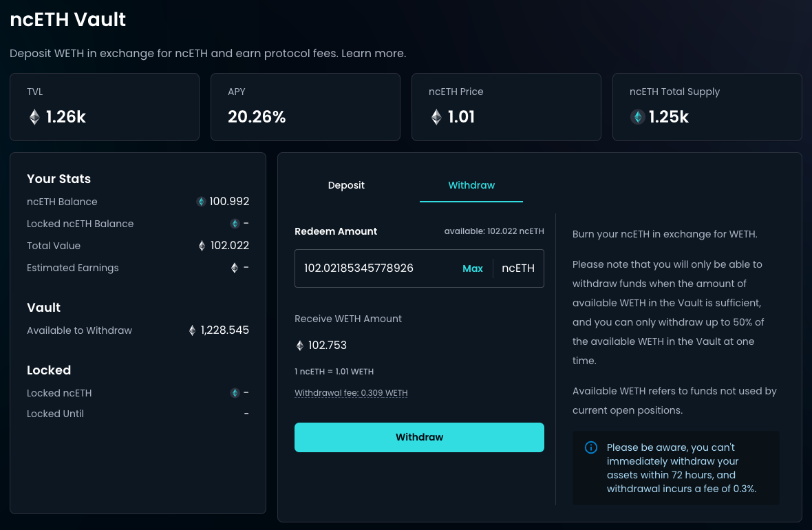Click the Ethereum icon beside ncETH Price

[x=436, y=117]
